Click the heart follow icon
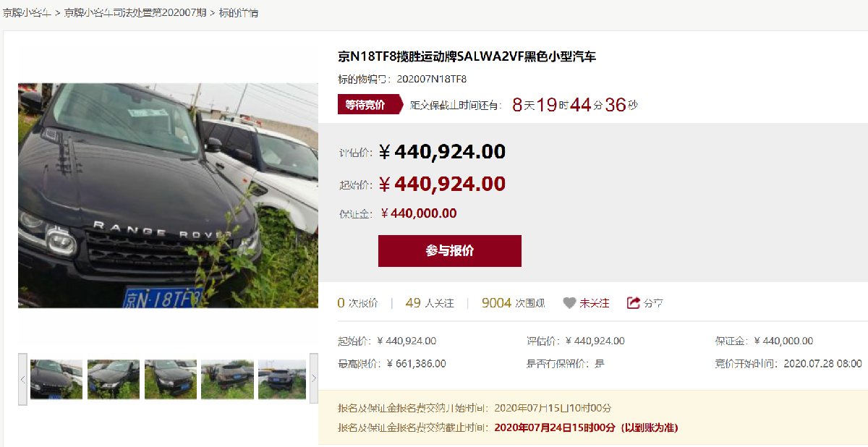Screen dimensions: 868x447 coord(569,303)
